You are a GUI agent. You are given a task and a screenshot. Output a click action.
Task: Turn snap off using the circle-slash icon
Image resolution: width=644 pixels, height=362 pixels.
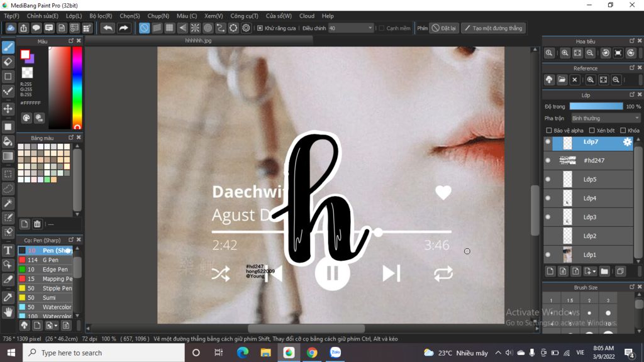click(x=144, y=28)
